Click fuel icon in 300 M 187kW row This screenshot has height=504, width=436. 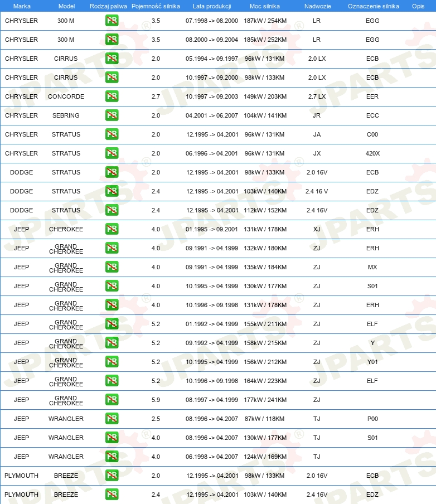(x=112, y=21)
